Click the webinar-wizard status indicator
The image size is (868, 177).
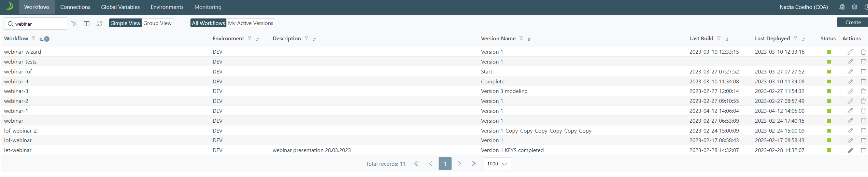pos(829,52)
